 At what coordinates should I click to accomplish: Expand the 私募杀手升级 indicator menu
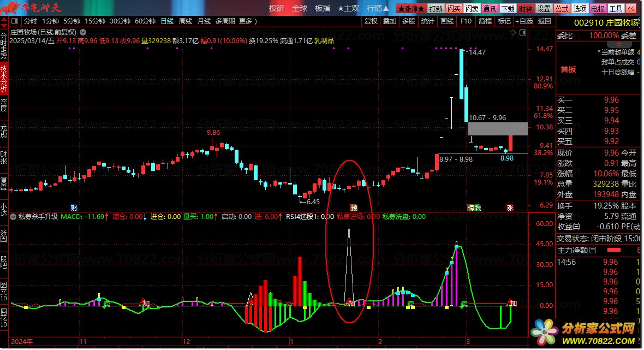pyautogui.click(x=14, y=216)
